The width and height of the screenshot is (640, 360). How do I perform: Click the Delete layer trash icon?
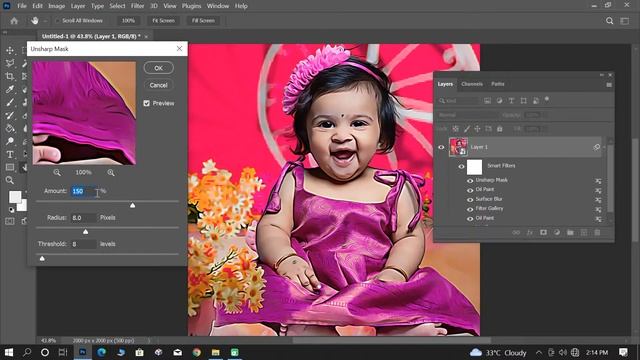(597, 233)
